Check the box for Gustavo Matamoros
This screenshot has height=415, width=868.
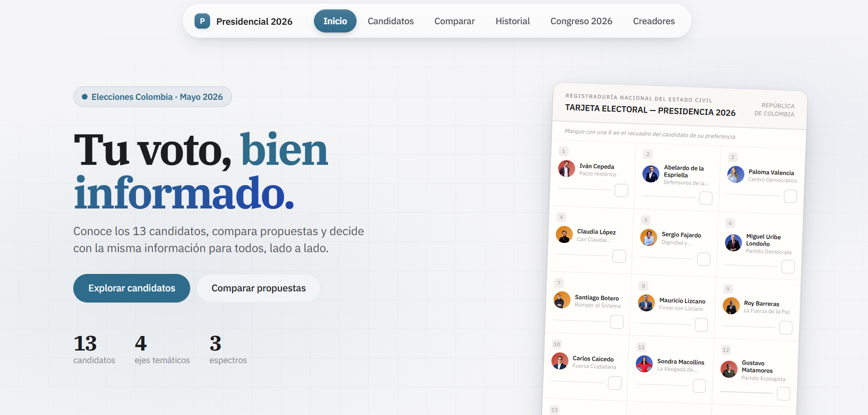tap(784, 394)
